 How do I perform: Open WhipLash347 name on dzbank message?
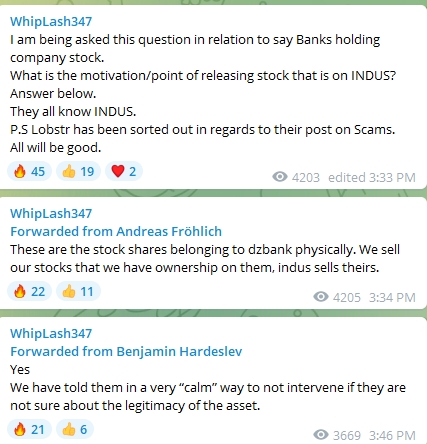point(51,213)
